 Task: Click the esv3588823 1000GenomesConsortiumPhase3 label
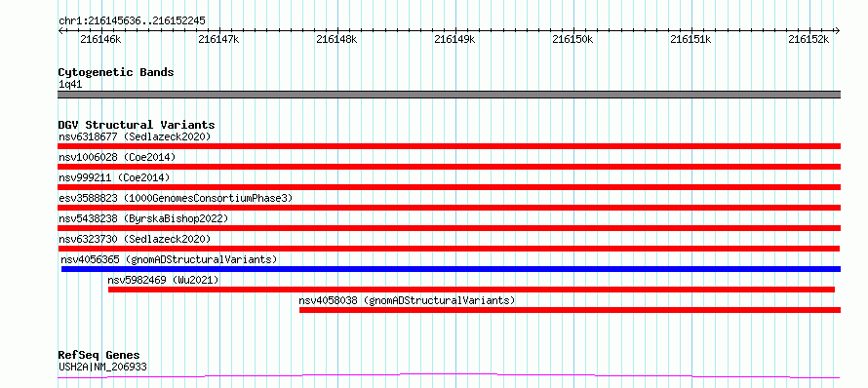pos(176,198)
